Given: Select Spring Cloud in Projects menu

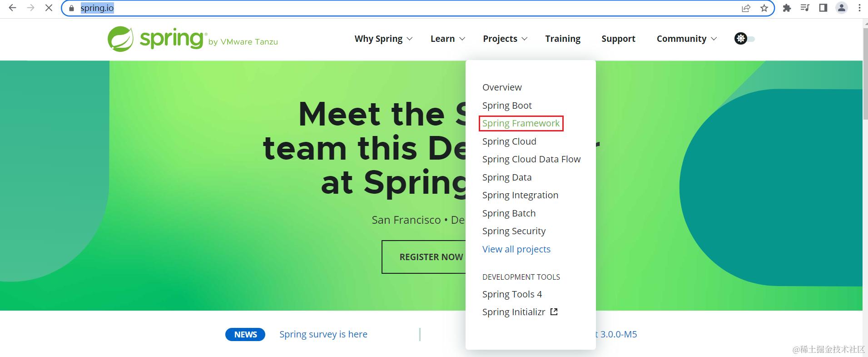Looking at the screenshot, I should pyautogui.click(x=509, y=141).
